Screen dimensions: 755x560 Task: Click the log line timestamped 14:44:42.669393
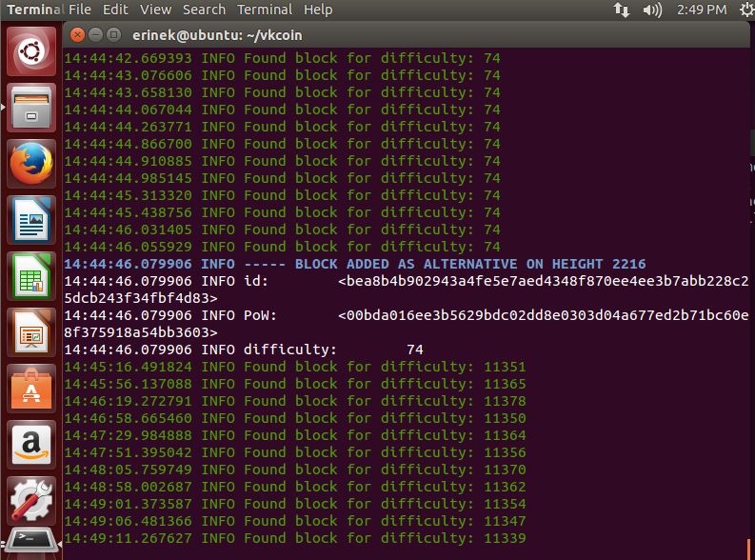(x=282, y=58)
